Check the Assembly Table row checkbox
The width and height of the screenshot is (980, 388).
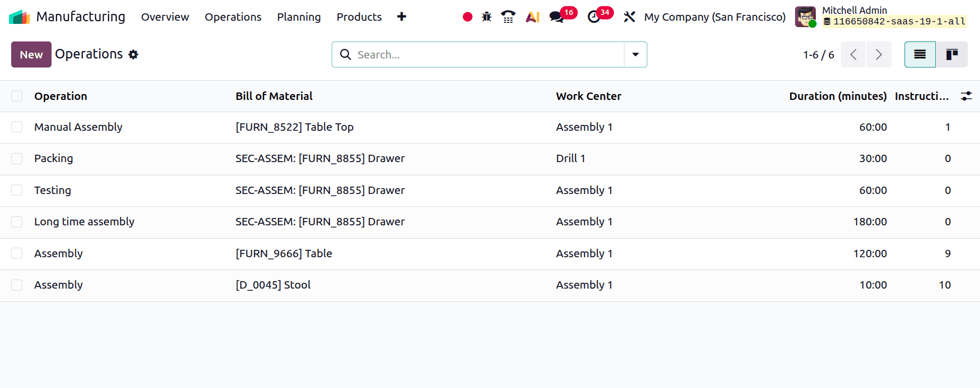point(17,253)
